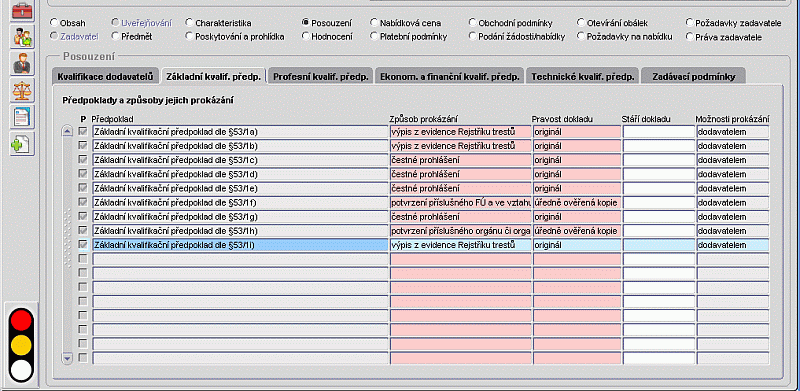
Task: Select the Práva zadavatele radio button
Action: [690, 37]
